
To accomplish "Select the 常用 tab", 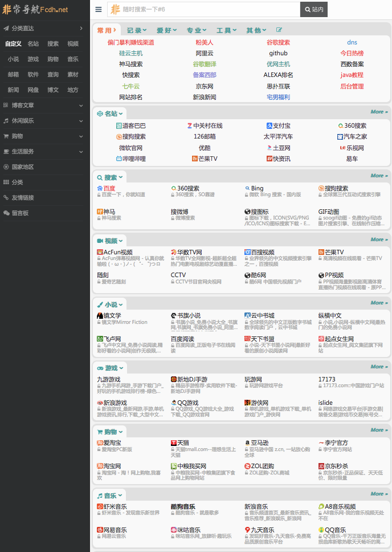I will [x=107, y=30].
